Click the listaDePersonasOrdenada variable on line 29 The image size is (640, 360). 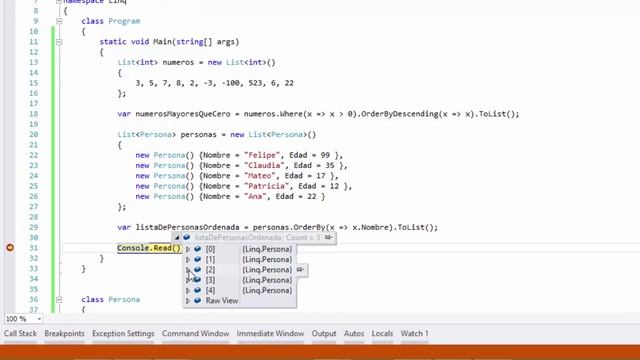[187, 227]
